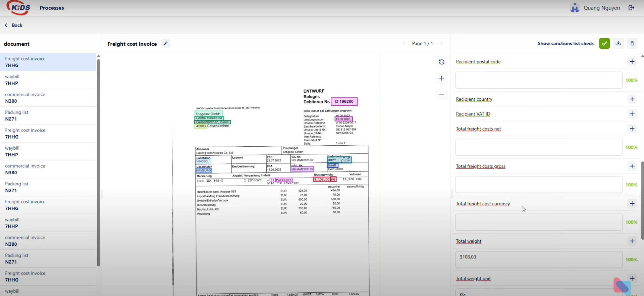Toggle the green sanctions list check box
Viewport: 644px width, 296px height.
click(604, 44)
